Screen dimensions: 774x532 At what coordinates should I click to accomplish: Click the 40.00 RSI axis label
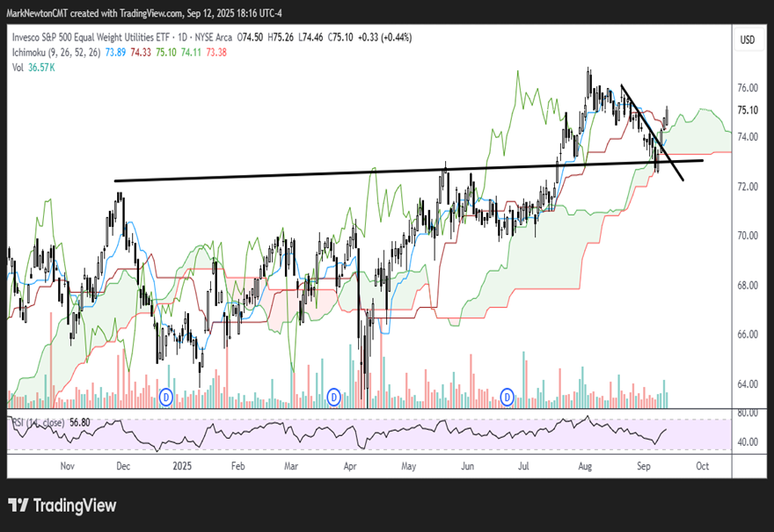click(748, 442)
